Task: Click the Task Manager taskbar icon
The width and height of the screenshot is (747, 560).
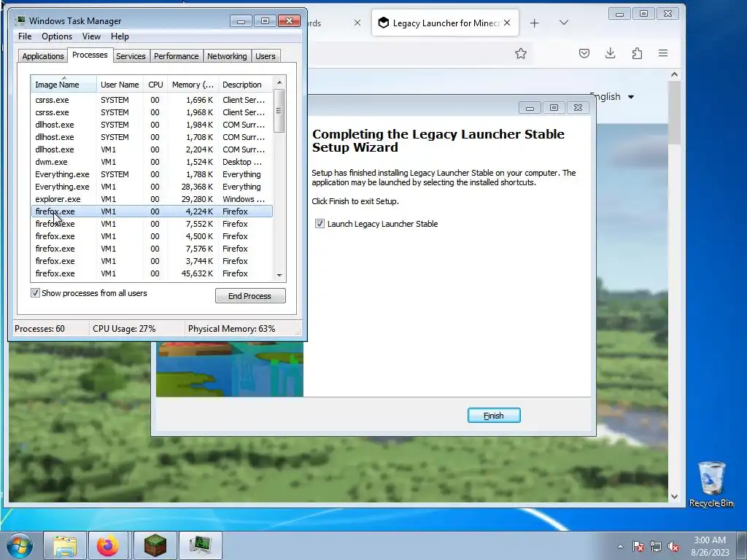Action: [x=200, y=545]
